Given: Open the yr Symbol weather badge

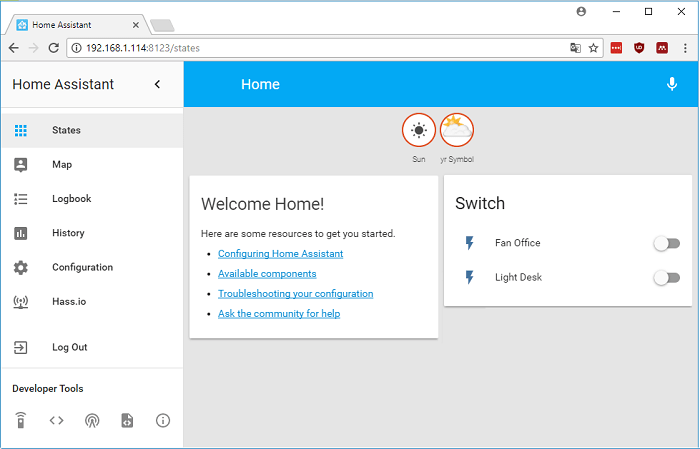Looking at the screenshot, I should pos(456,130).
